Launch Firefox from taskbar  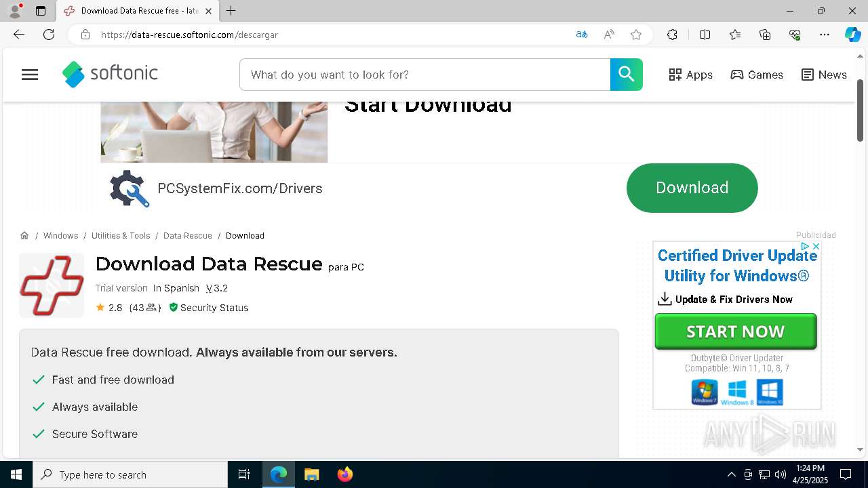(x=344, y=474)
